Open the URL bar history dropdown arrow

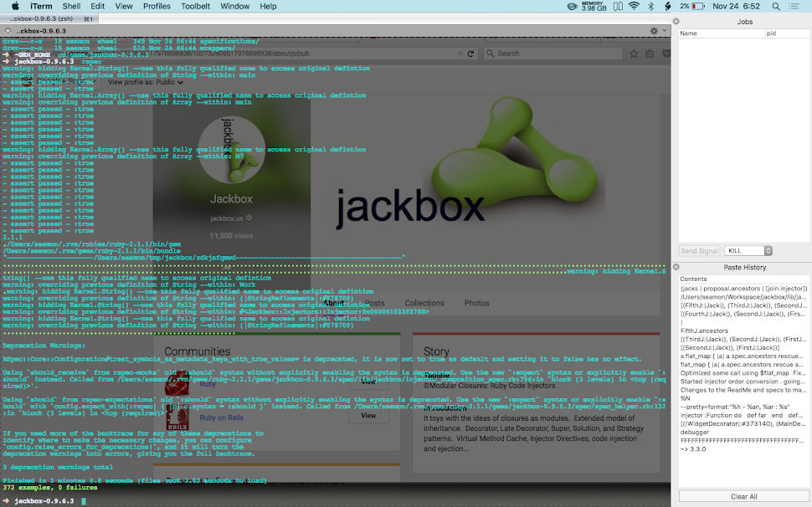coord(460,54)
